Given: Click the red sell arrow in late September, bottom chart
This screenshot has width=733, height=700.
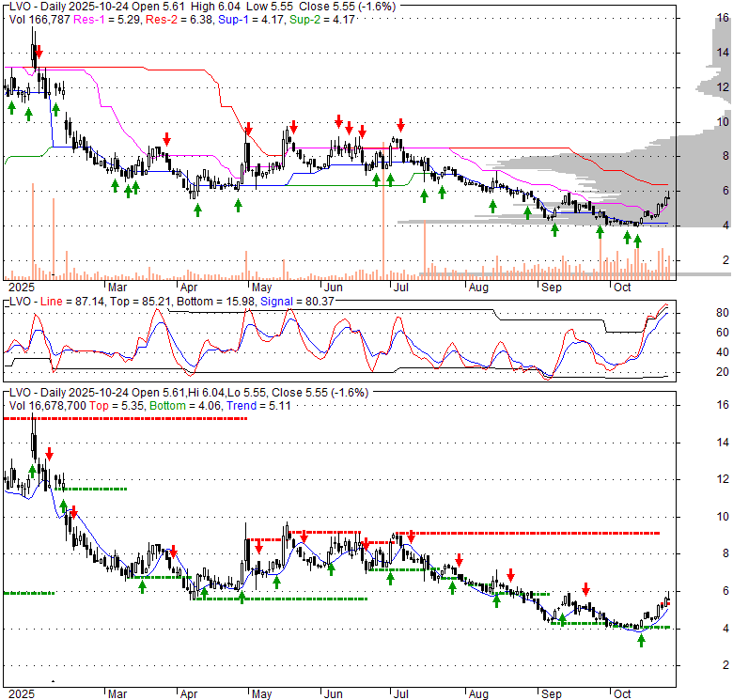Looking at the screenshot, I should [585, 589].
